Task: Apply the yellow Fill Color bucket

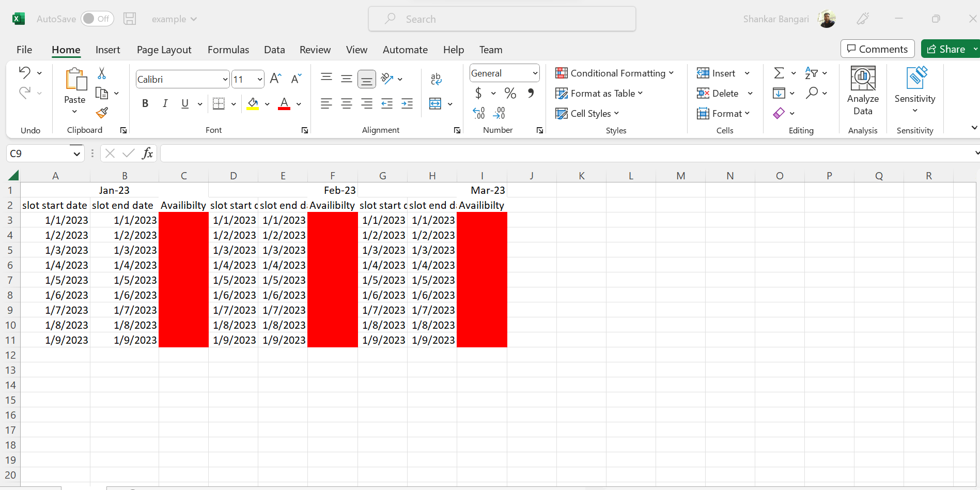Action: (x=253, y=103)
